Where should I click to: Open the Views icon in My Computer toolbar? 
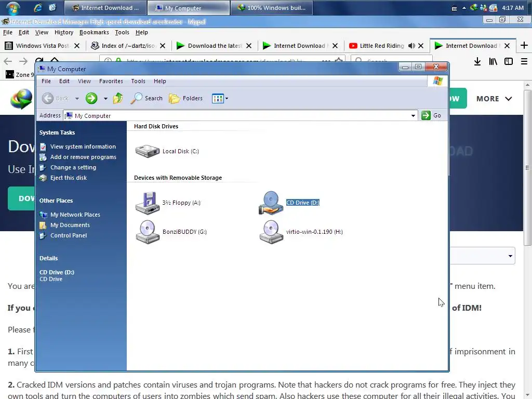point(218,99)
